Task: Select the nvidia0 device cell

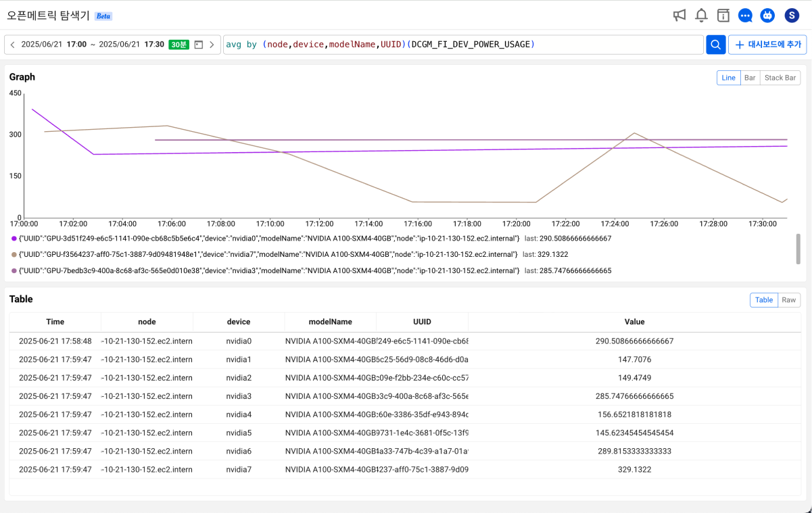Action: click(239, 341)
